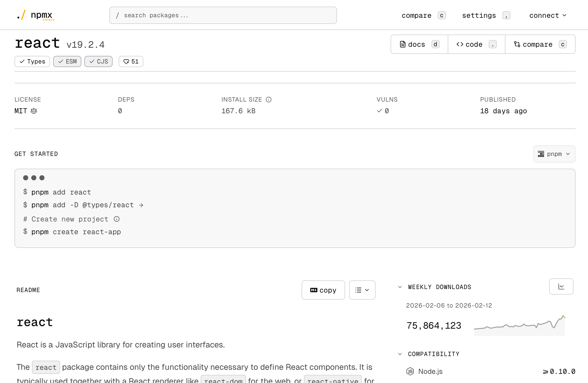
Task: Click the Node.js compatibility icon
Action: tap(410, 371)
